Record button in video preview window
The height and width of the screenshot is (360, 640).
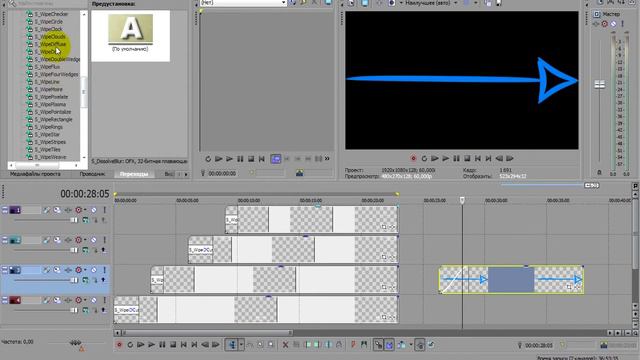tap(413, 158)
